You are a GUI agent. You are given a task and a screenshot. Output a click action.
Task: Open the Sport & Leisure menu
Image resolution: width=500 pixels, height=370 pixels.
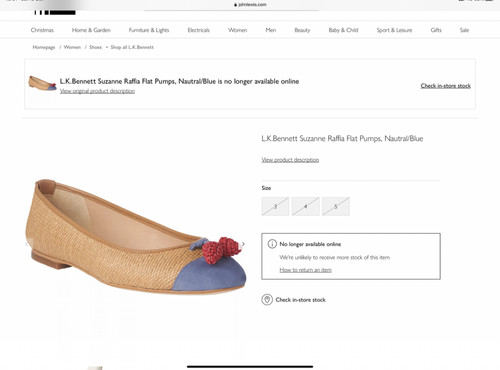[x=394, y=30]
